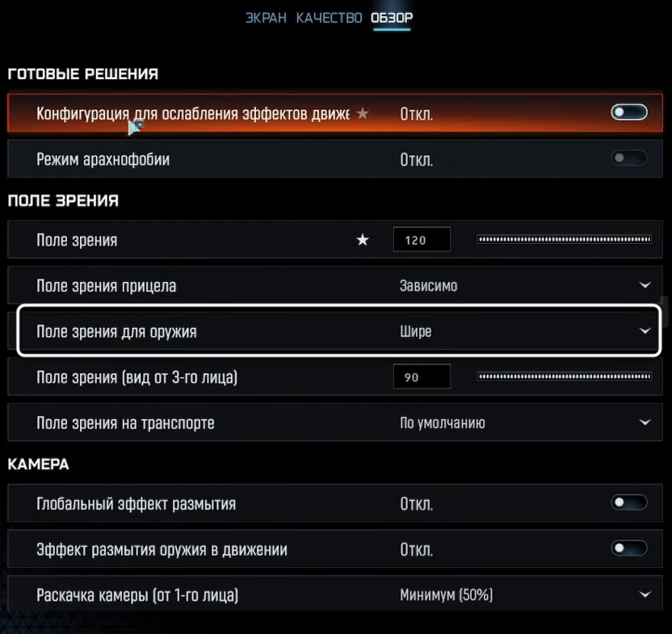Click the Шире value text for weapon FOV

(x=416, y=331)
